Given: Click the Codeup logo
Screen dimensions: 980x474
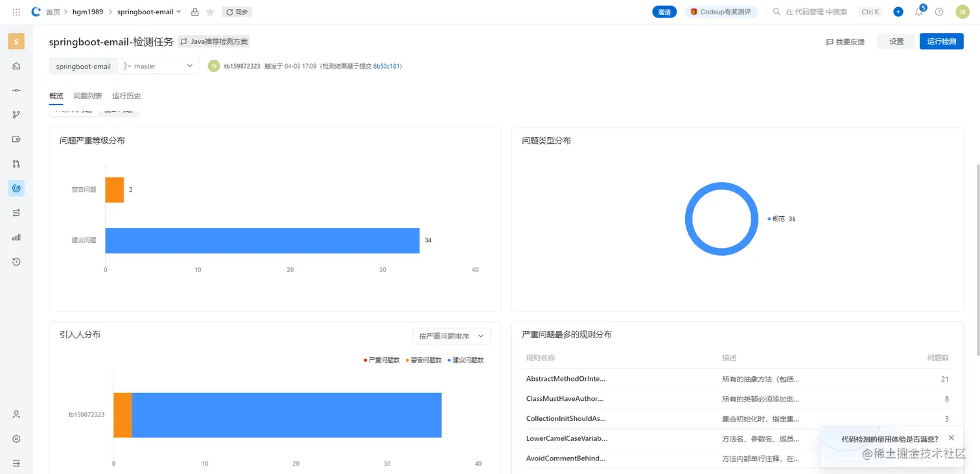Looking at the screenshot, I should (36, 12).
